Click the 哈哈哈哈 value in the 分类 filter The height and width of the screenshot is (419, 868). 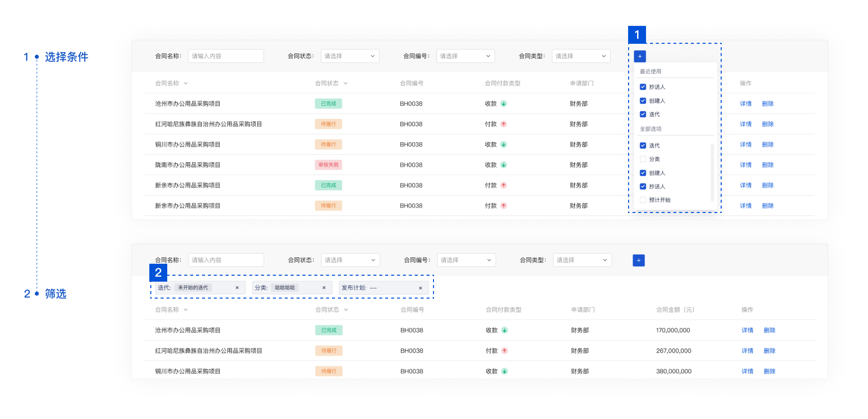[285, 288]
